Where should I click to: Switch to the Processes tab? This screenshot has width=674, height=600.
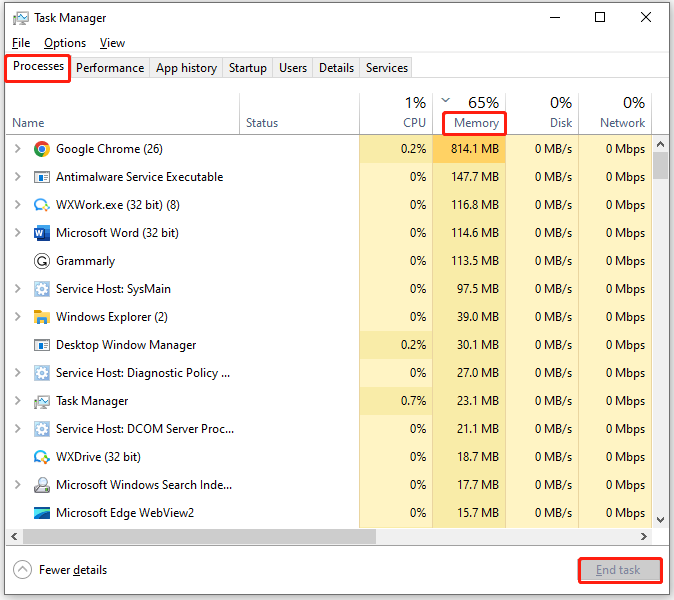38,67
